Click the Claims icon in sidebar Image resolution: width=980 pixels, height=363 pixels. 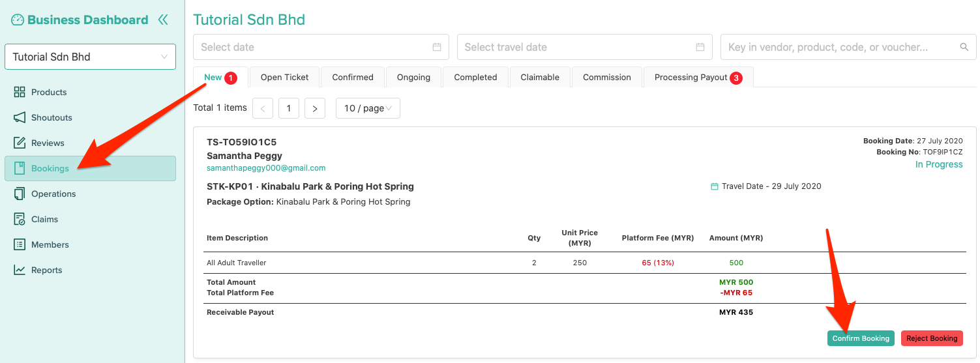click(20, 219)
